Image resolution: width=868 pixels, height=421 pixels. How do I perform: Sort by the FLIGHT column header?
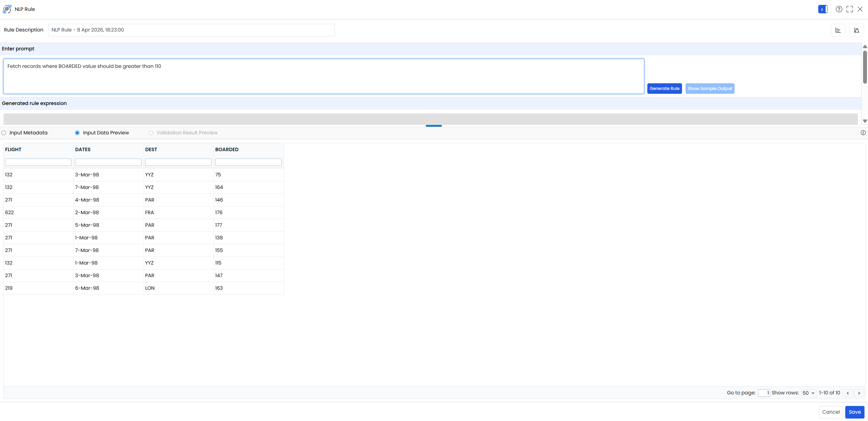(13, 149)
